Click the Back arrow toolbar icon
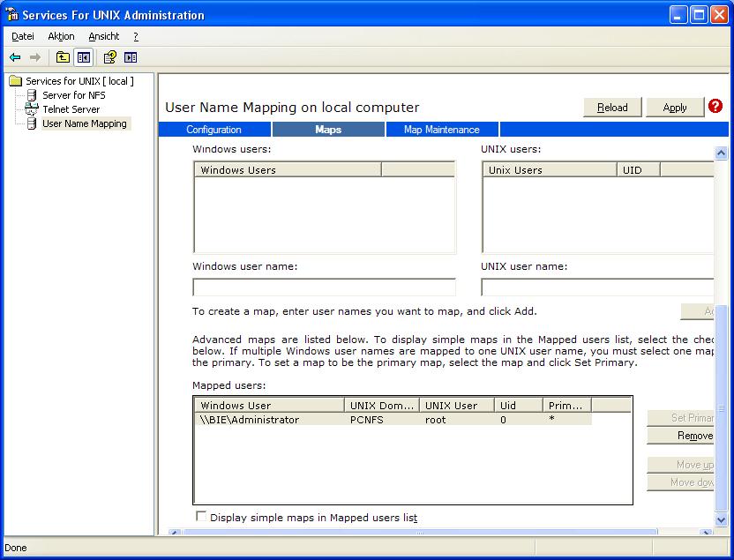This screenshot has height=560, width=734. pyautogui.click(x=15, y=57)
